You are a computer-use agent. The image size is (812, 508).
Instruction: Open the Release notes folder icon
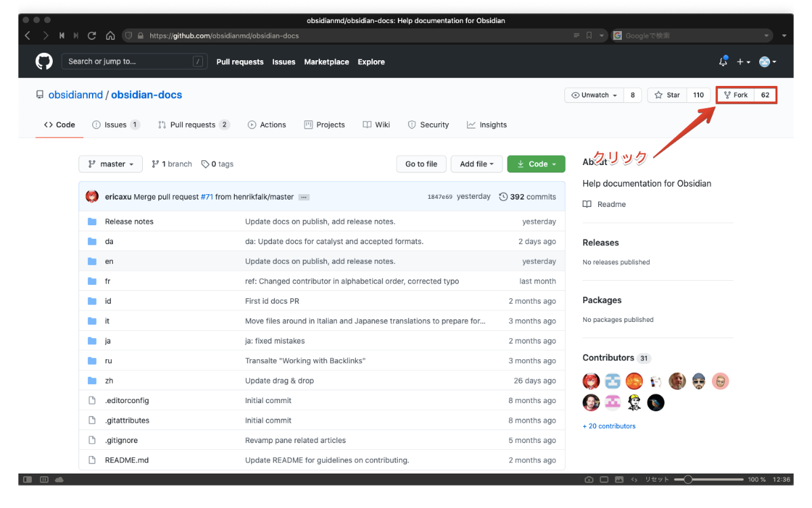[x=92, y=222]
